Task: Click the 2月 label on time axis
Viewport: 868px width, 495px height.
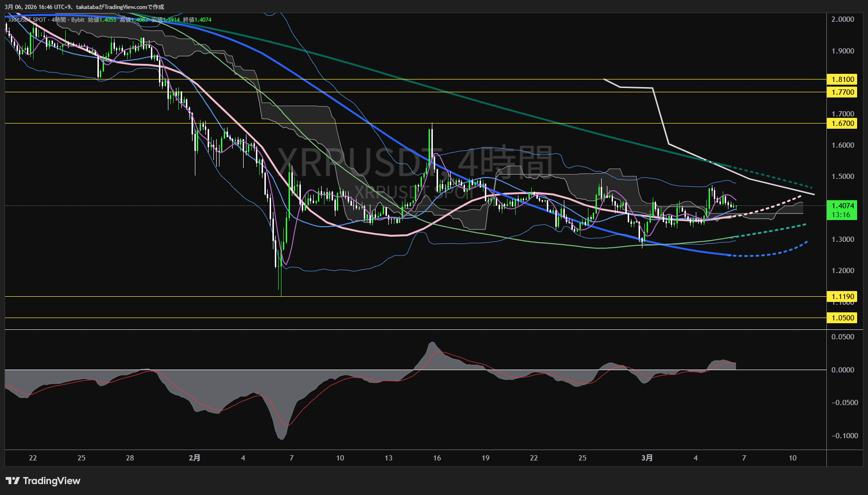Action: [x=194, y=458]
